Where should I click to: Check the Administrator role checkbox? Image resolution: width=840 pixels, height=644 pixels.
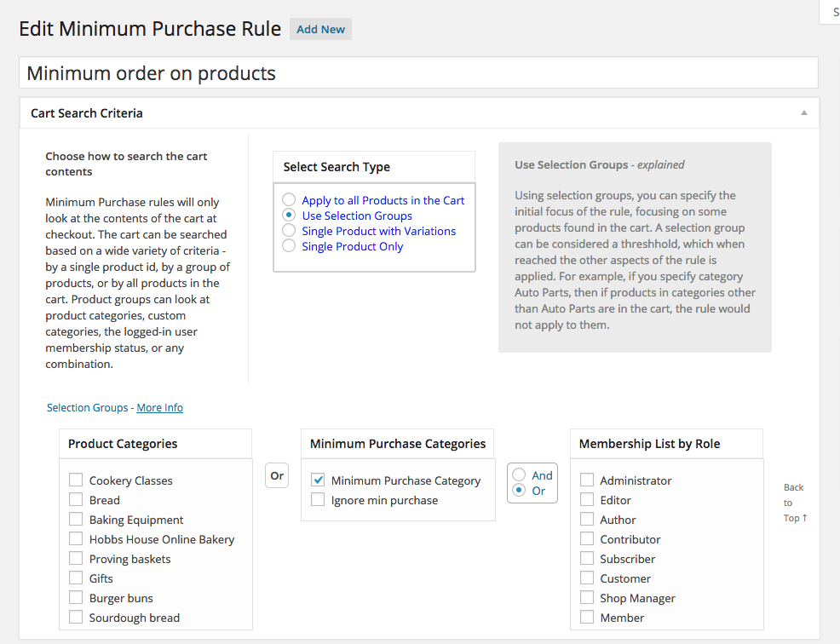587,480
